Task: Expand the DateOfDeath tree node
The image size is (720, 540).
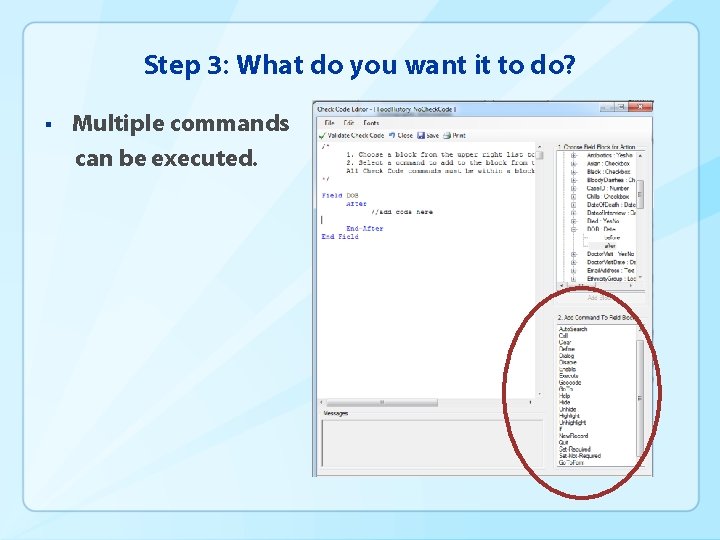Action: tap(574, 205)
